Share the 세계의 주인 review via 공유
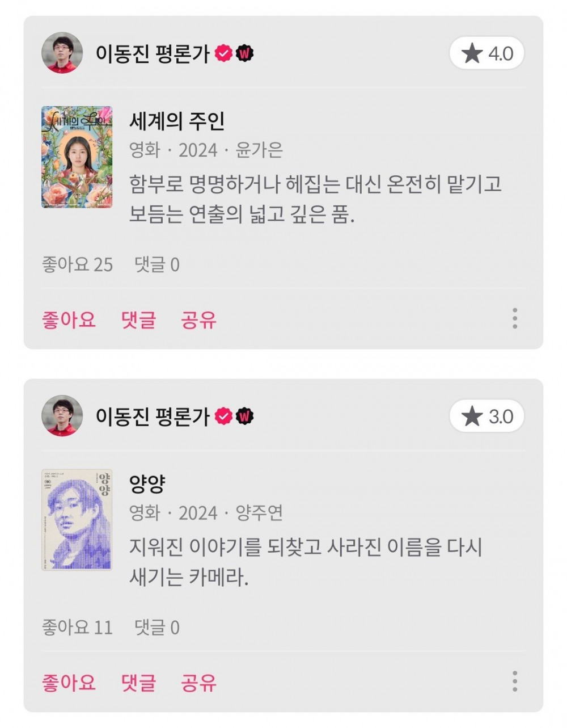Viewport: 567px width, 728px height. pos(198,319)
